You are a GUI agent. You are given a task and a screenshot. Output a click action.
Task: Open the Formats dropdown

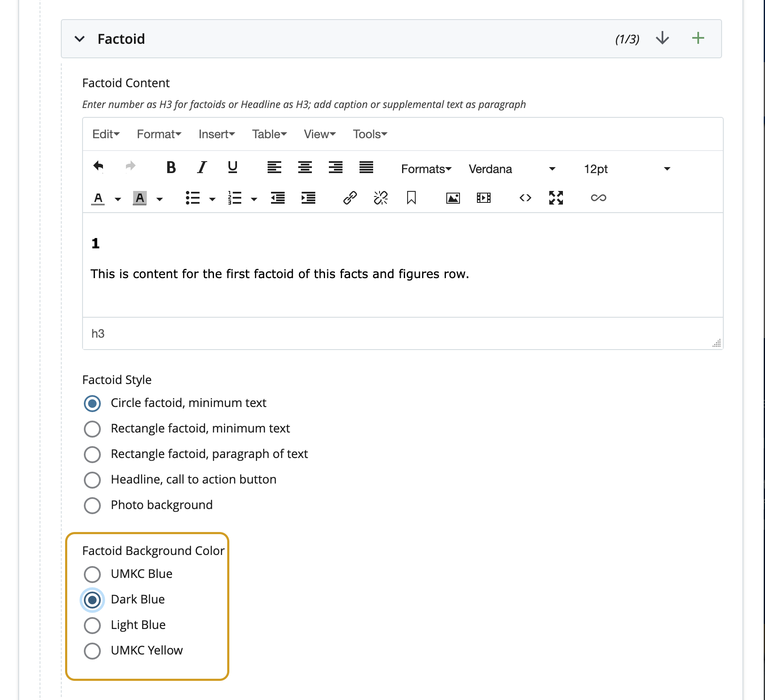coord(426,169)
